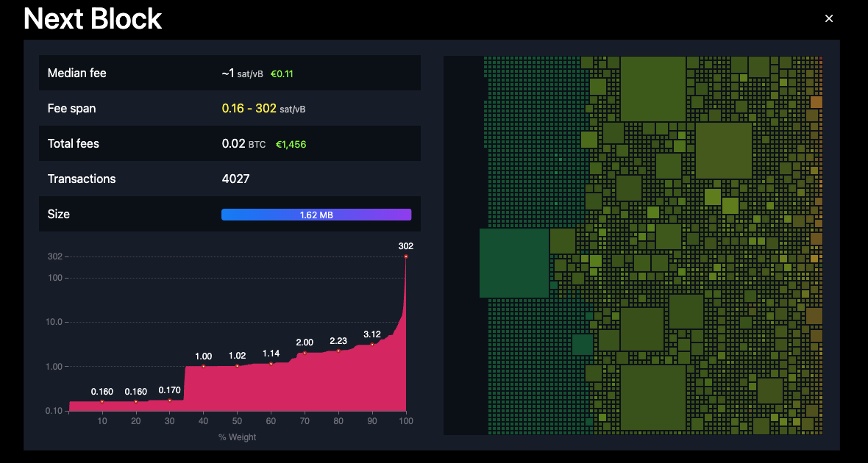Click the €1,456 fiat fees amount
The image size is (868, 463).
pyautogui.click(x=291, y=145)
